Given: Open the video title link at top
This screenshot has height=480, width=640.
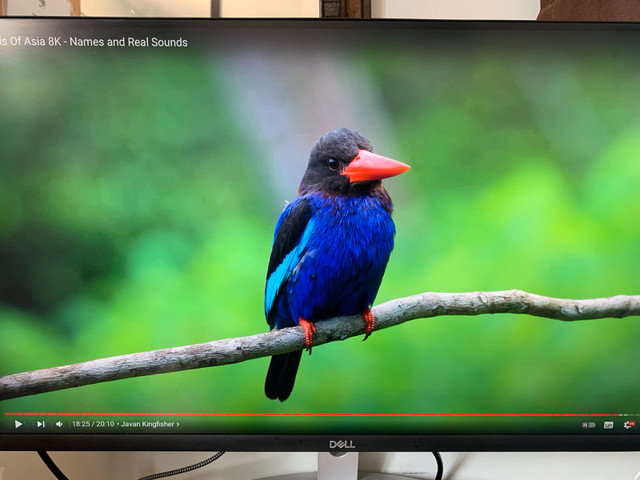Looking at the screenshot, I should [94, 42].
